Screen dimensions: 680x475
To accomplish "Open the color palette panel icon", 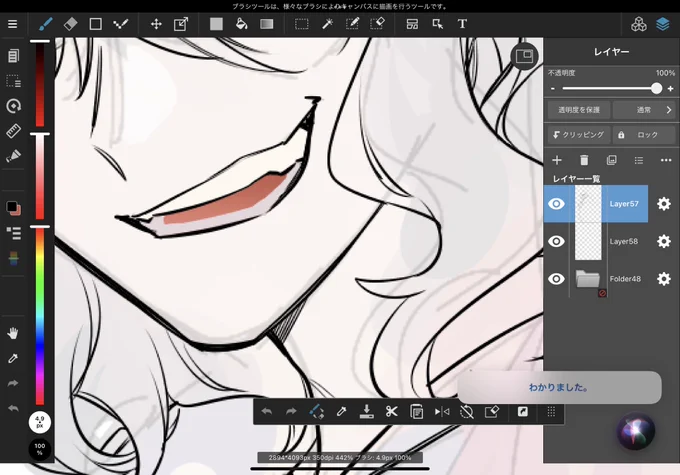I will pos(13,259).
